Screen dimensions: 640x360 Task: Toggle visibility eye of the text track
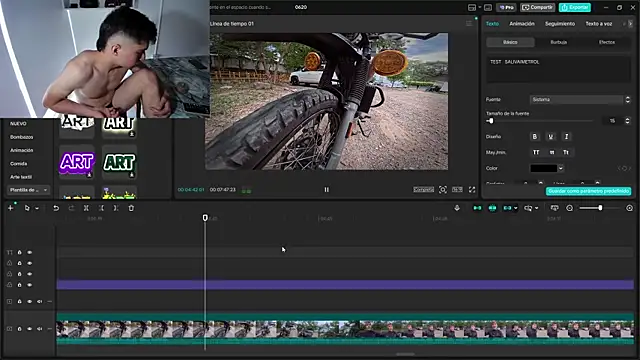click(x=29, y=253)
